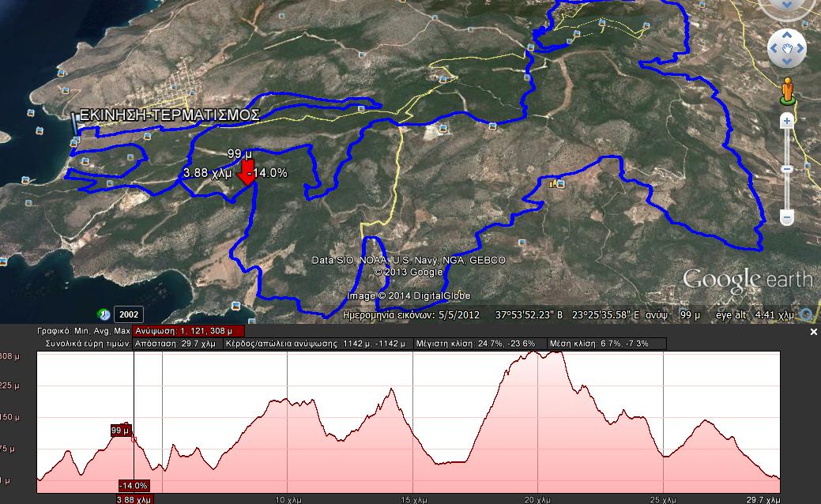Screen dimensions: 821x504
Task: Click the pan right arrow on joystick
Action: click(x=800, y=48)
